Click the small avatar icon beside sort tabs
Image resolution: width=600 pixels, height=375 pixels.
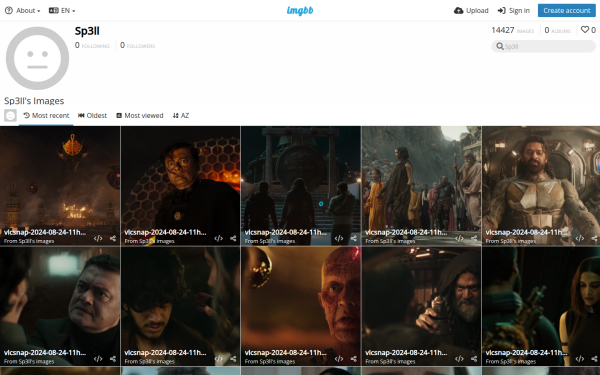coord(10,116)
